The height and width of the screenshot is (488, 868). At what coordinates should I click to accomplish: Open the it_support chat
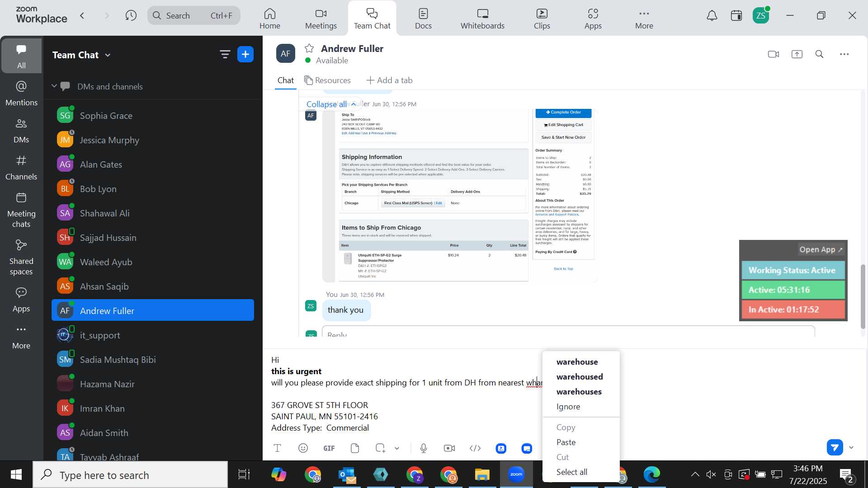[x=153, y=335]
